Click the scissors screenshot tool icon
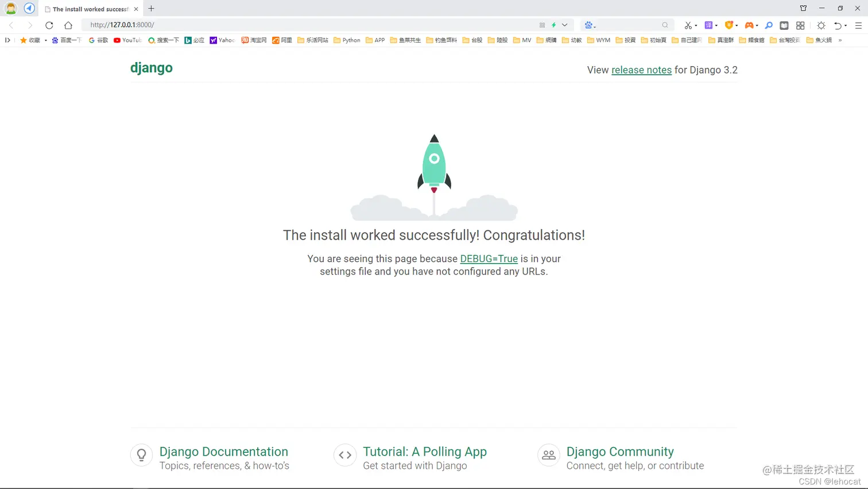Viewport: 868px width, 489px height. point(688,25)
